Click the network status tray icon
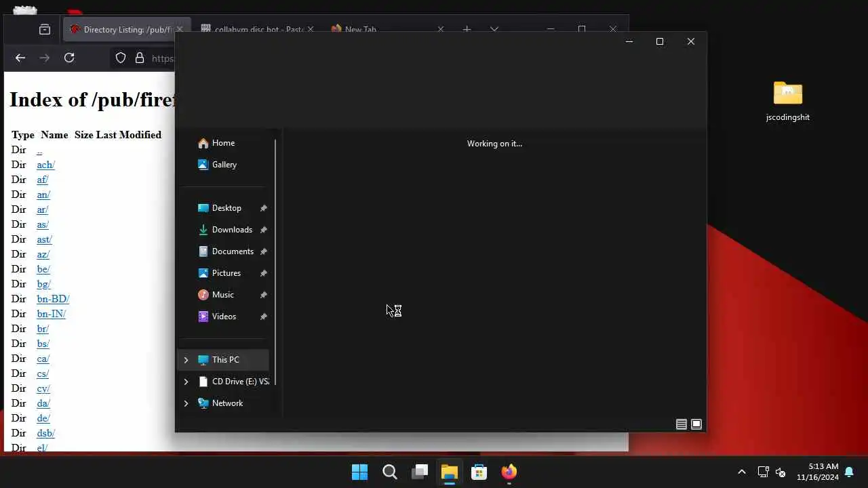This screenshot has width=868, height=488. [x=763, y=472]
